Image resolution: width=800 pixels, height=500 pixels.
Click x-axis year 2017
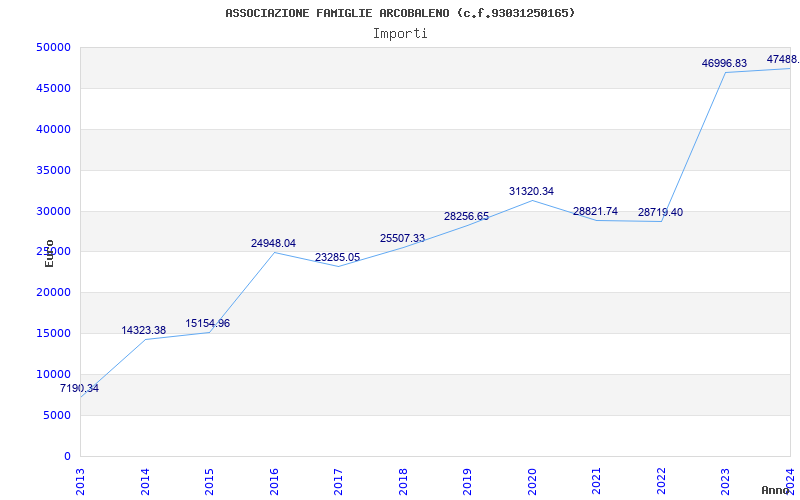tap(338, 481)
